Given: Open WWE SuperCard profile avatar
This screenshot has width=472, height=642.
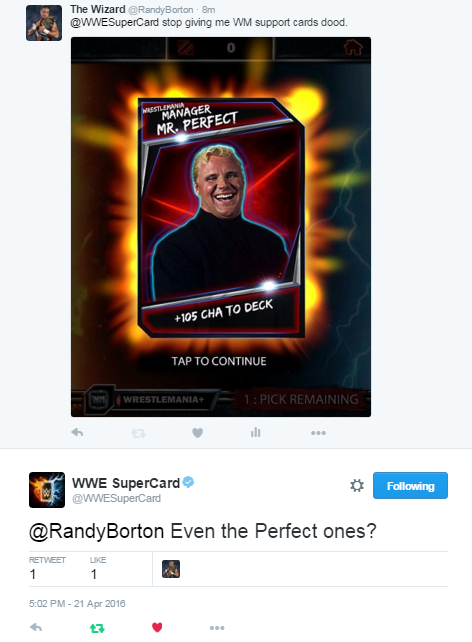Looking at the screenshot, I should [47, 490].
